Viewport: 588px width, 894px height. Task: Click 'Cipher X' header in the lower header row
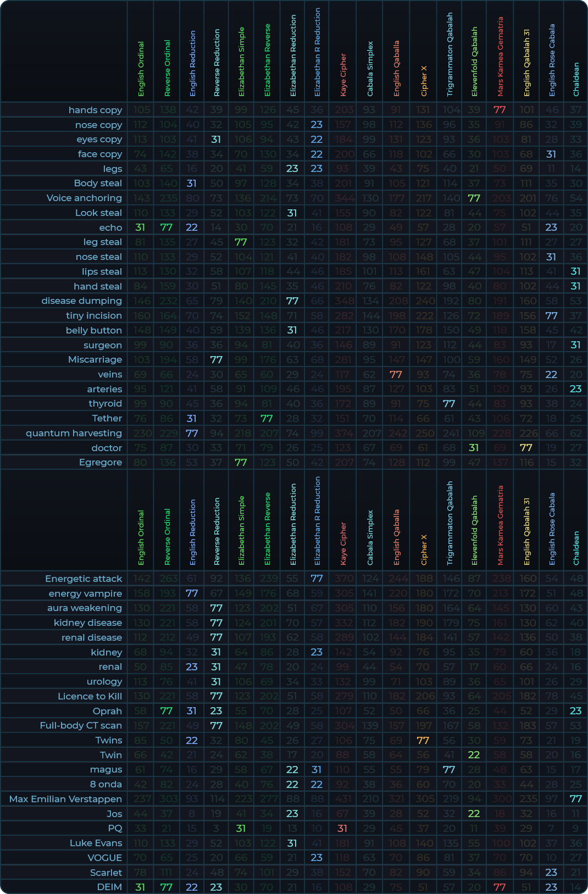click(x=424, y=549)
